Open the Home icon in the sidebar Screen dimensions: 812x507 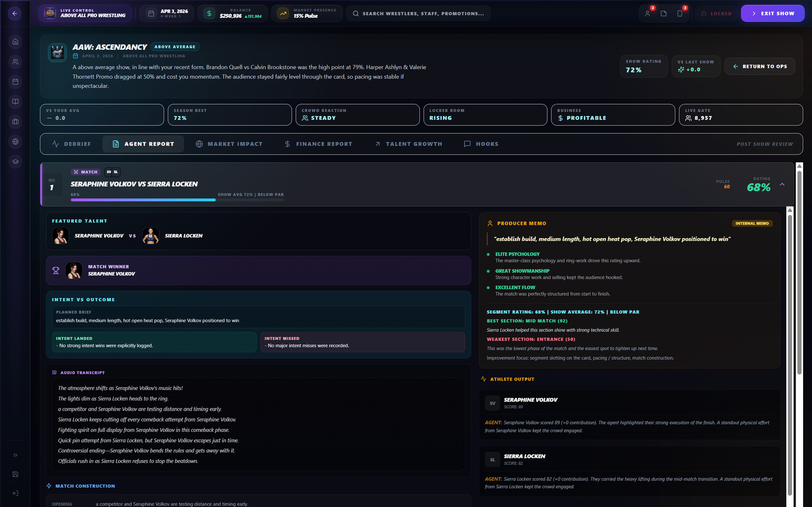pyautogui.click(x=15, y=41)
